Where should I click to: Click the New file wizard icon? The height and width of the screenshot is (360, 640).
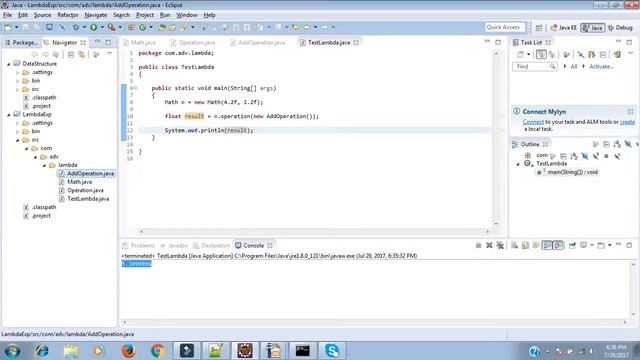point(8,27)
